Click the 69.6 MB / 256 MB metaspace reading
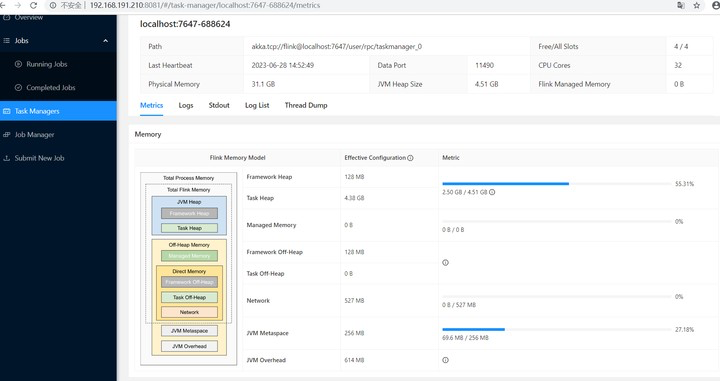The image size is (720, 381). coord(465,338)
